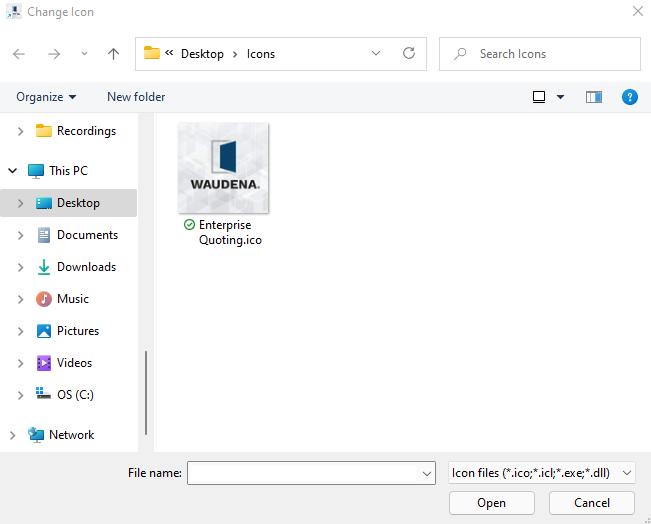Open Documents in navigation pane
The width and height of the screenshot is (651, 524).
point(87,235)
